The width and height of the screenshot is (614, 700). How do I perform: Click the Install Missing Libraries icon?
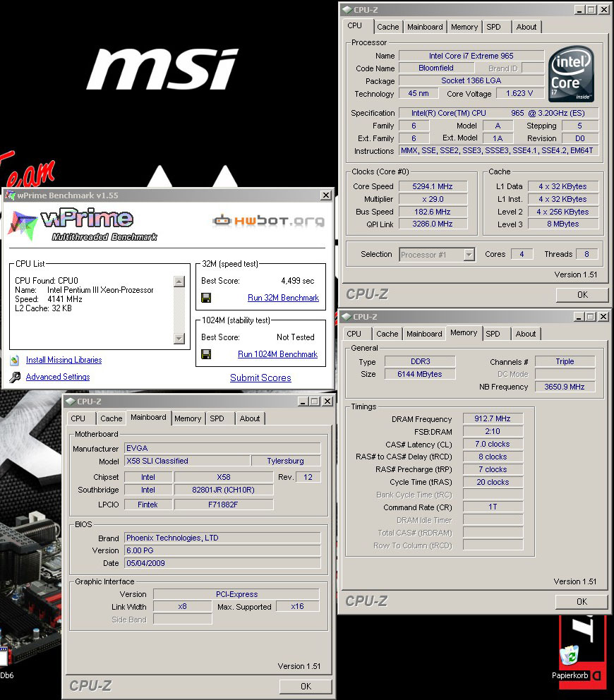tap(15, 360)
